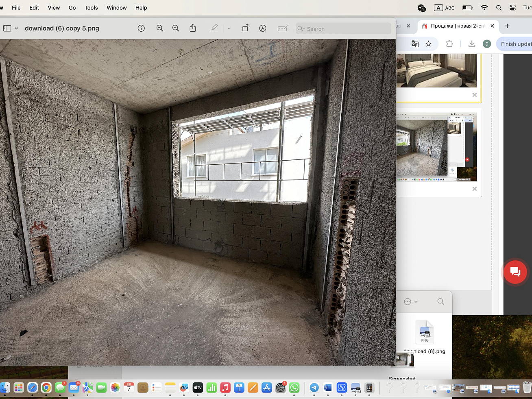This screenshot has width=532, height=399.
Task: Show the Markup toolbar
Action: coord(263,28)
